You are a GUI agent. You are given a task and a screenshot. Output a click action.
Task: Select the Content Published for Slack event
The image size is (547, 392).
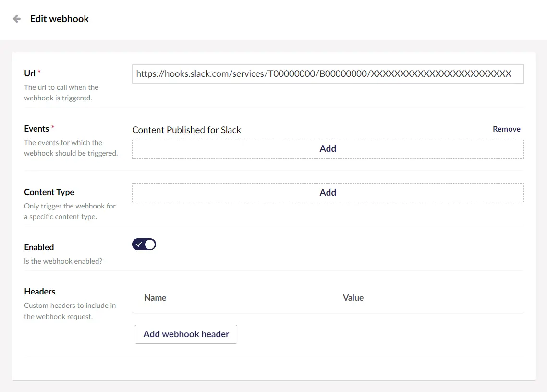click(186, 130)
